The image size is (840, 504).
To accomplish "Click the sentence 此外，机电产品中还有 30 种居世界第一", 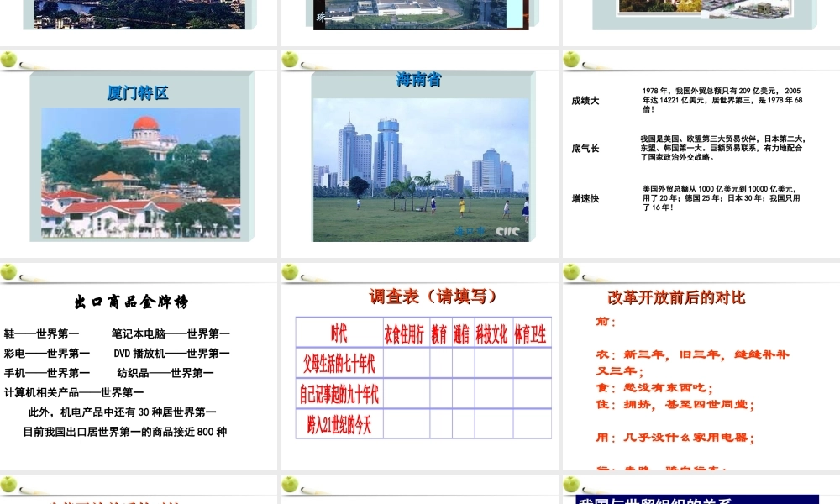I will point(122,412).
